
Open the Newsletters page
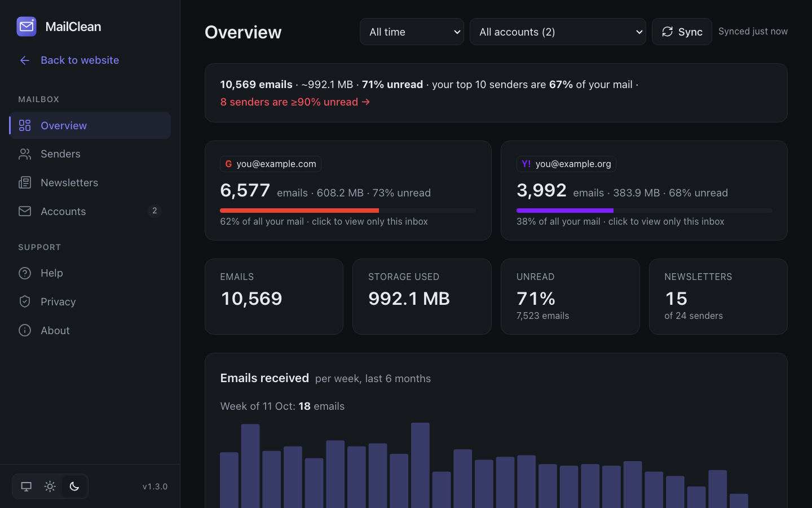tap(90, 182)
